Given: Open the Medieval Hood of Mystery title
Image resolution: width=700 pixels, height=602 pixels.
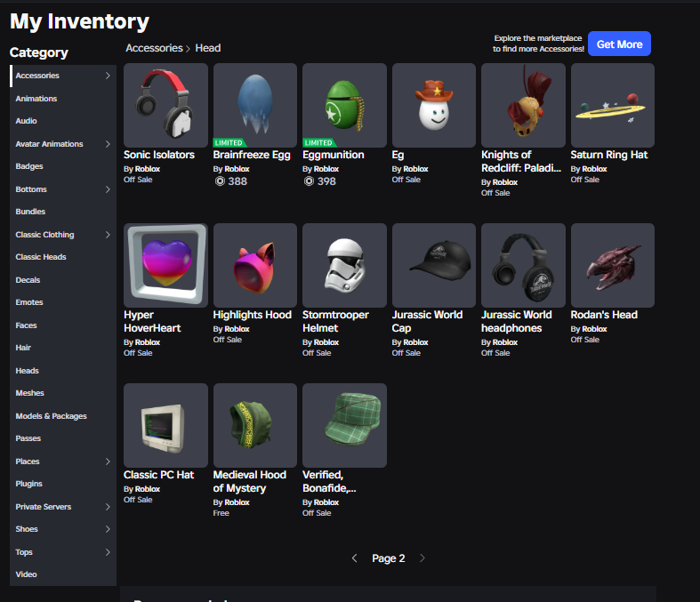Looking at the screenshot, I should 250,481.
